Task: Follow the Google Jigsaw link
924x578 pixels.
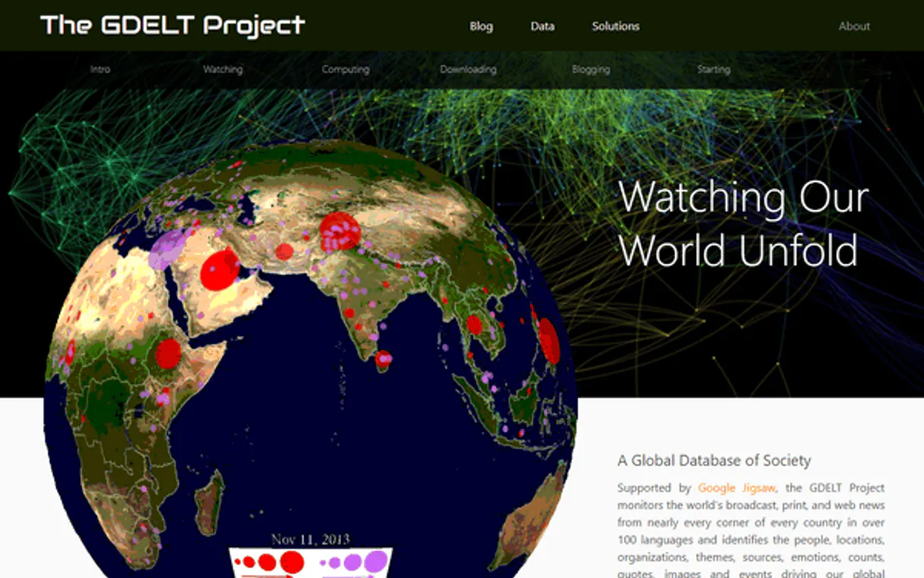Action: [736, 487]
